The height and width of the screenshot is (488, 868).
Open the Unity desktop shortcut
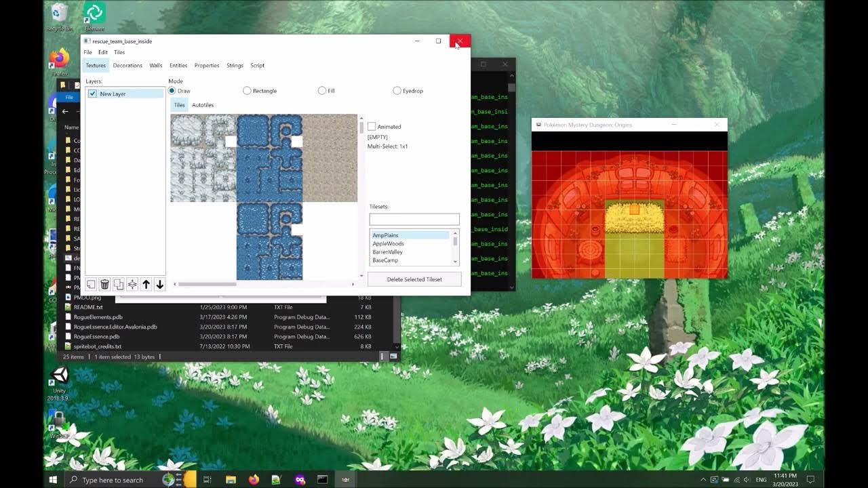[60, 385]
